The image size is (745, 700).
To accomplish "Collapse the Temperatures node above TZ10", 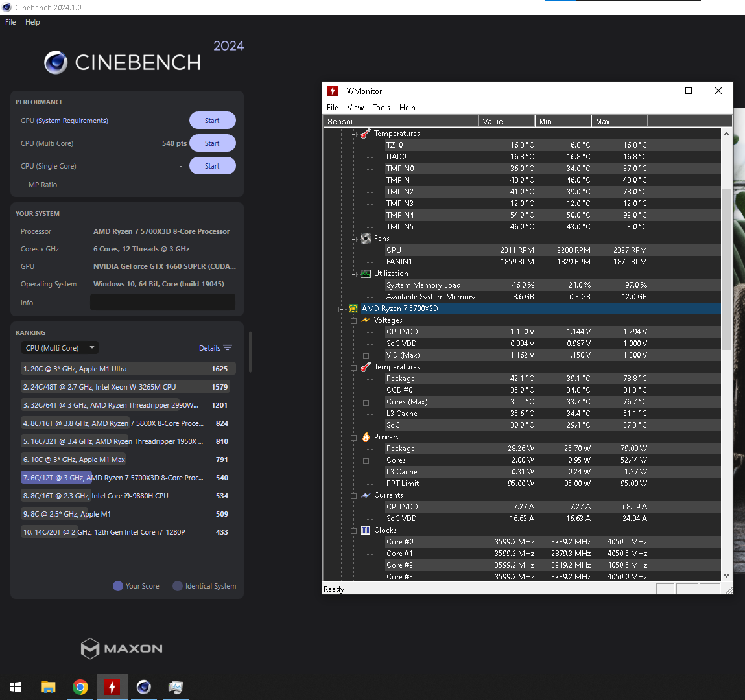I will tap(353, 134).
